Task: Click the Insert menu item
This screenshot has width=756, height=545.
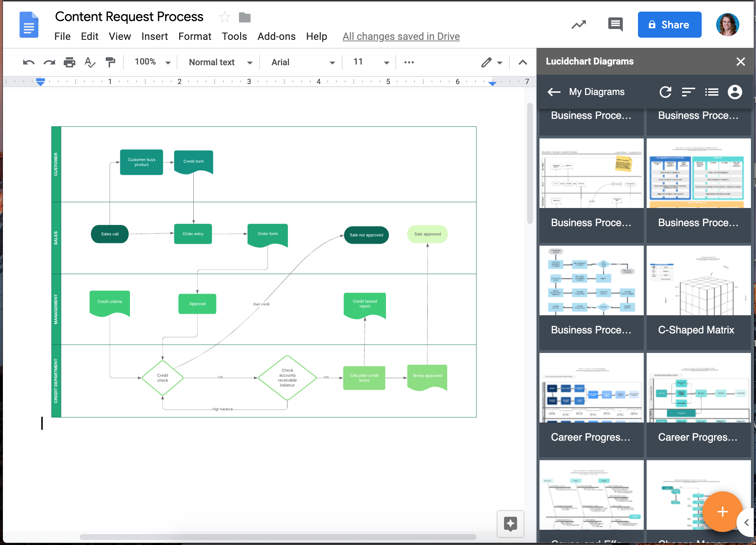Action: click(x=155, y=36)
